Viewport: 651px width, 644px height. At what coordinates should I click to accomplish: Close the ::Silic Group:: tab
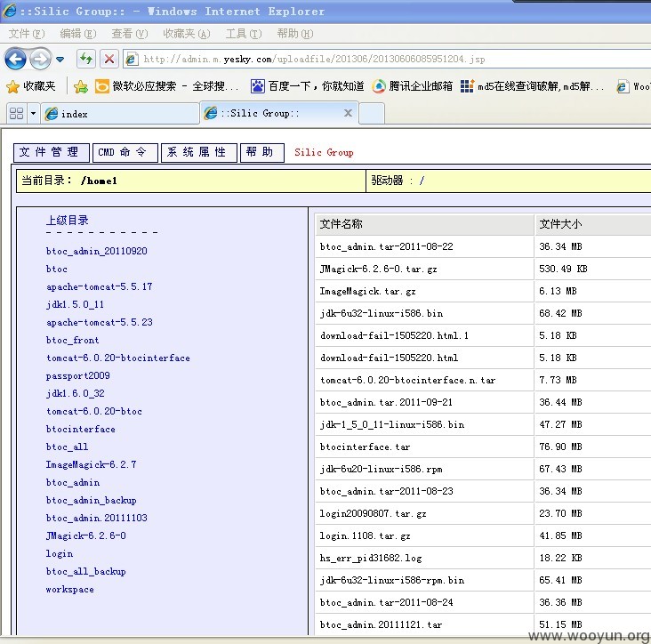[x=348, y=113]
